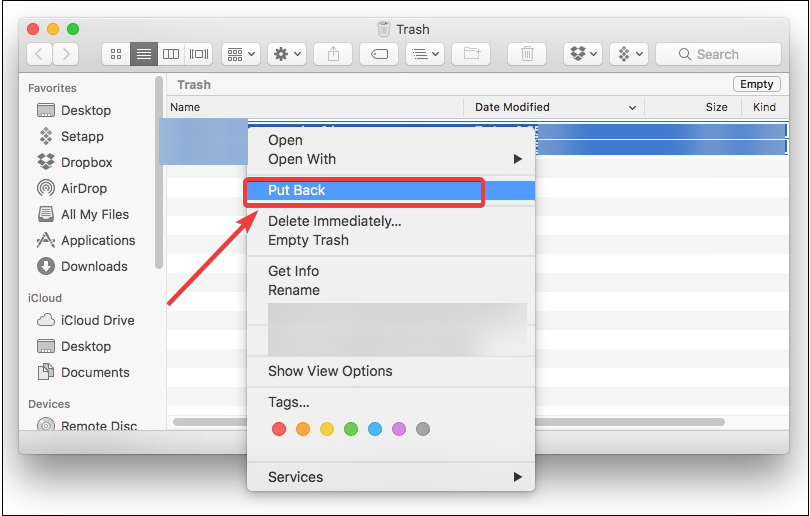Open the Action gear dropdown
810x516 pixels.
tap(288, 54)
